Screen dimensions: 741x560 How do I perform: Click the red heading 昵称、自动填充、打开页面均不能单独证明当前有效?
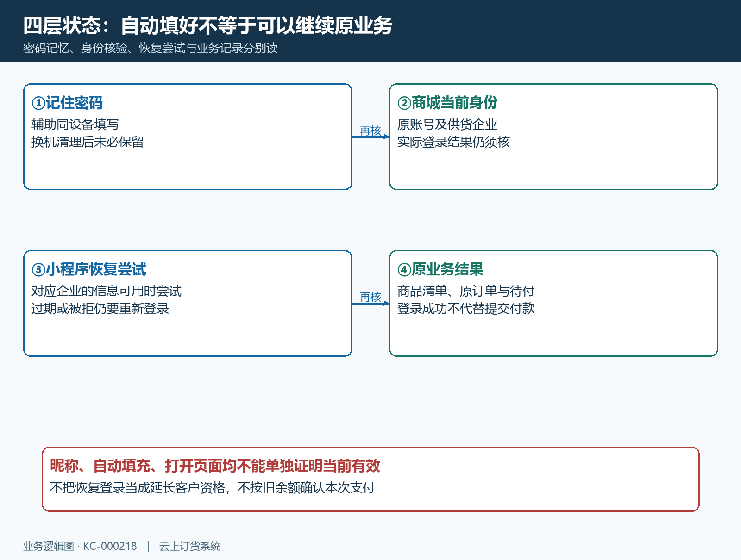[215, 466]
